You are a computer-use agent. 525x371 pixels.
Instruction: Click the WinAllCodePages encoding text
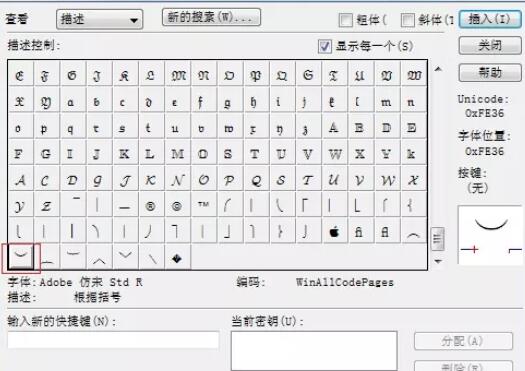(345, 282)
